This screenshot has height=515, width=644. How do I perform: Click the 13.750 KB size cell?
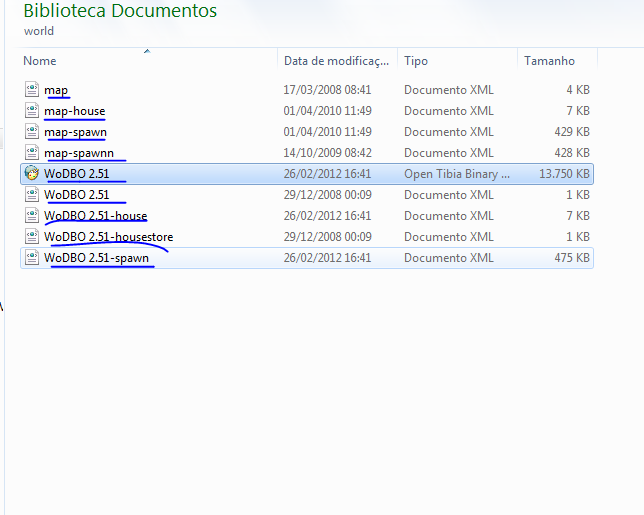coord(564,174)
